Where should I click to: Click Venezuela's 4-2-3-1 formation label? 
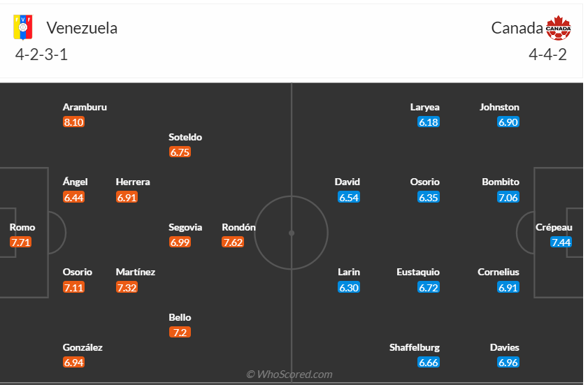click(x=41, y=55)
